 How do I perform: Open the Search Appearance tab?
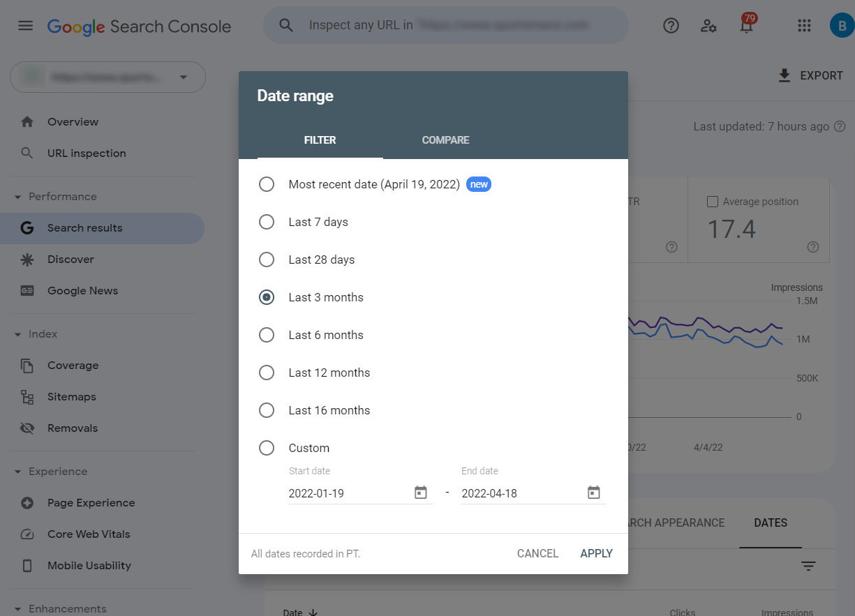point(676,523)
